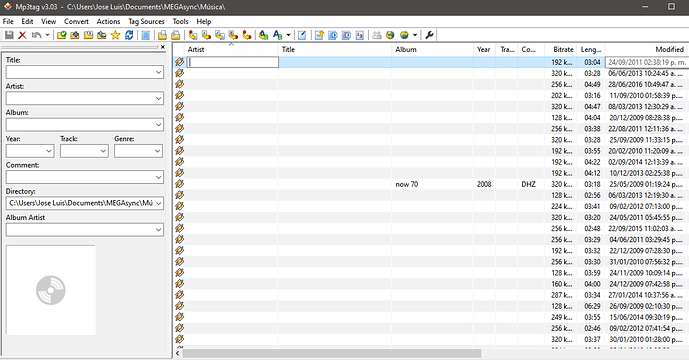Click the cover art placeholder
The image size is (689, 360).
[x=51, y=290]
